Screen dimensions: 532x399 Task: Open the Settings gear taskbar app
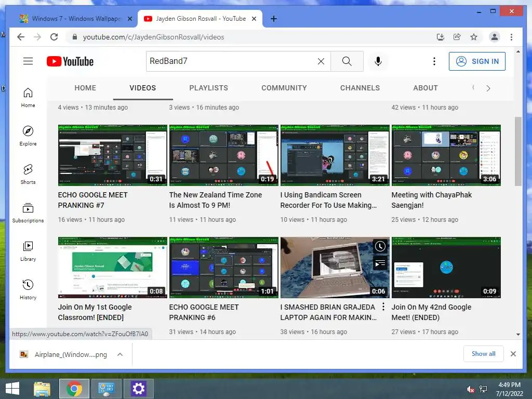(x=138, y=389)
